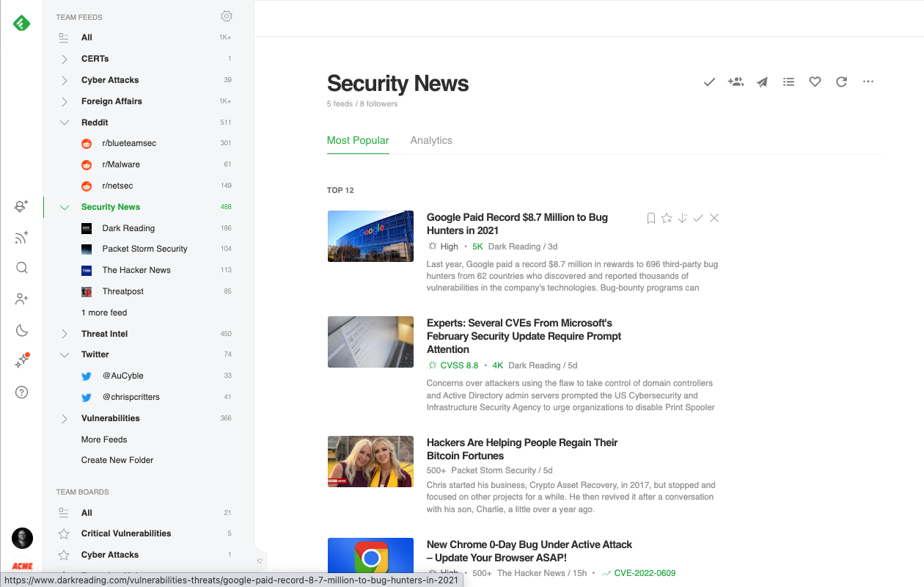This screenshot has height=587, width=924.
Task: Switch to the Analytics tab
Action: click(431, 140)
